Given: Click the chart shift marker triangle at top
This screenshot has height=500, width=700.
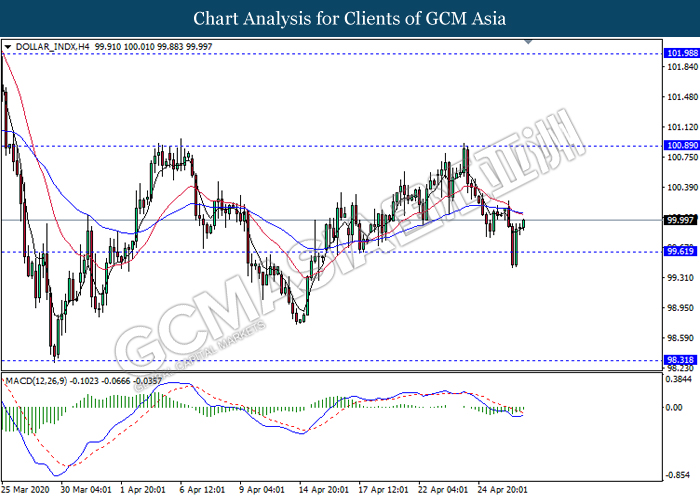Looking at the screenshot, I should point(528,42).
